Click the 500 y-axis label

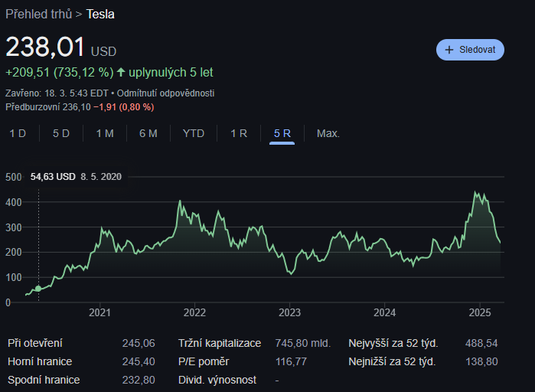tap(14, 177)
